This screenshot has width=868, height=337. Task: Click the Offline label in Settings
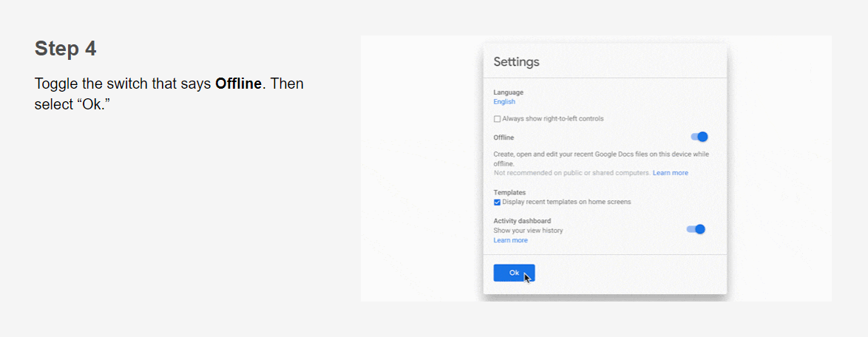pos(503,137)
